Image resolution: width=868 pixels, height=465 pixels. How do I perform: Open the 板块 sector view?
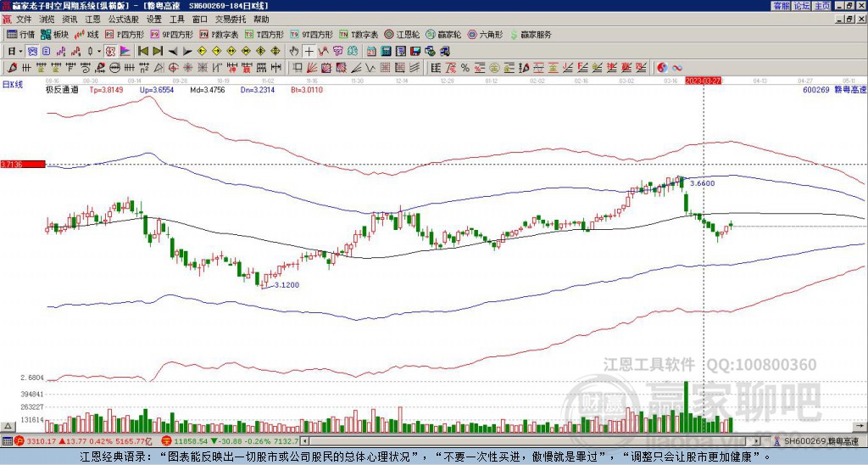click(x=55, y=35)
